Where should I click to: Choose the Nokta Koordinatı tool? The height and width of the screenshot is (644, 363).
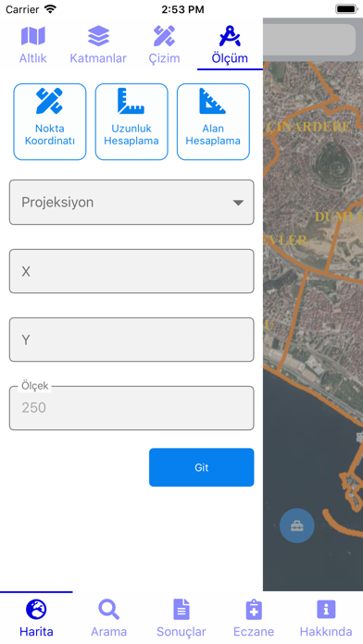[50, 121]
